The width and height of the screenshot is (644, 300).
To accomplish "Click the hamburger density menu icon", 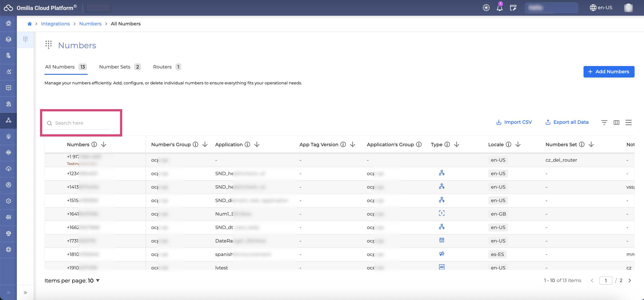I will tap(628, 122).
